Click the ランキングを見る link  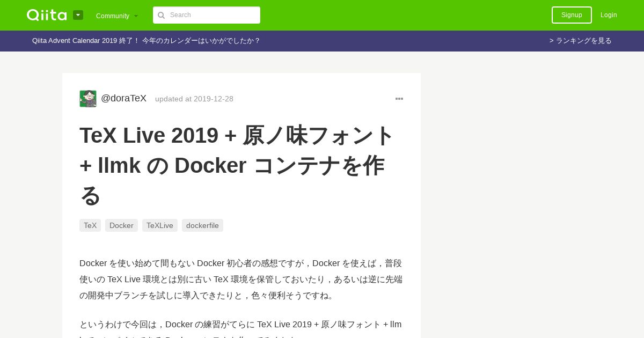[x=581, y=41]
